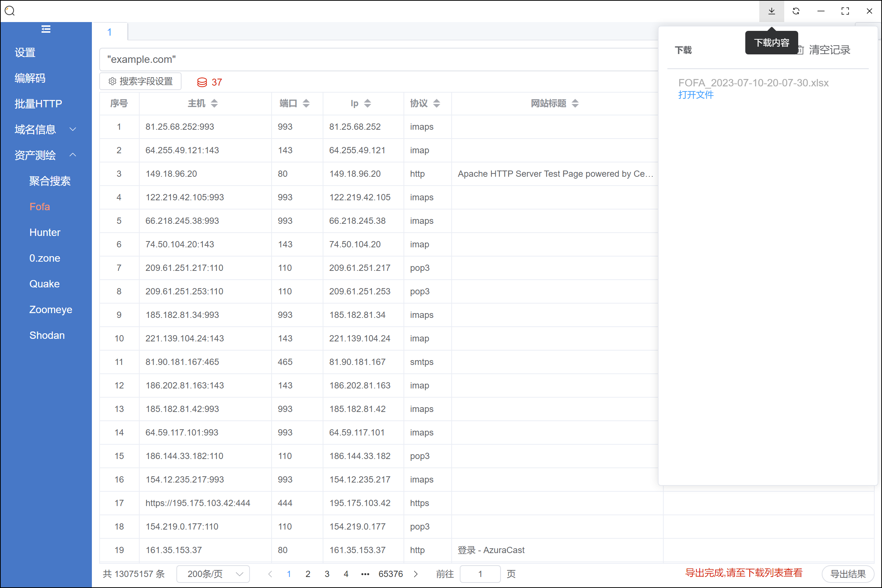
Task: Sort table by 端口 column arrows
Action: pyautogui.click(x=306, y=103)
